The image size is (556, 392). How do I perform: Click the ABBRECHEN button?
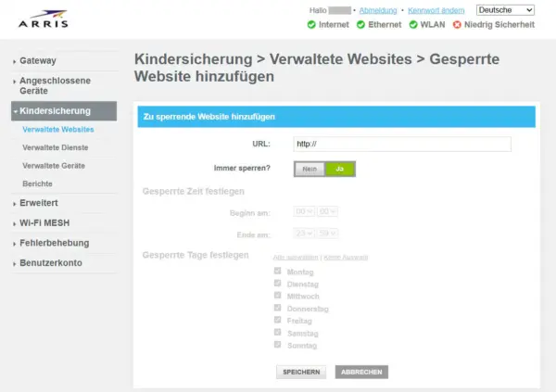click(361, 373)
